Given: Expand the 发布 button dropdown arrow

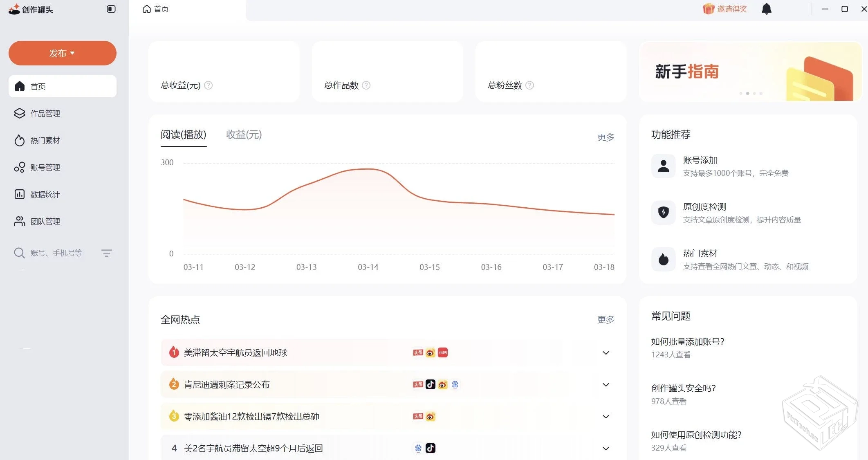Looking at the screenshot, I should click(x=73, y=53).
